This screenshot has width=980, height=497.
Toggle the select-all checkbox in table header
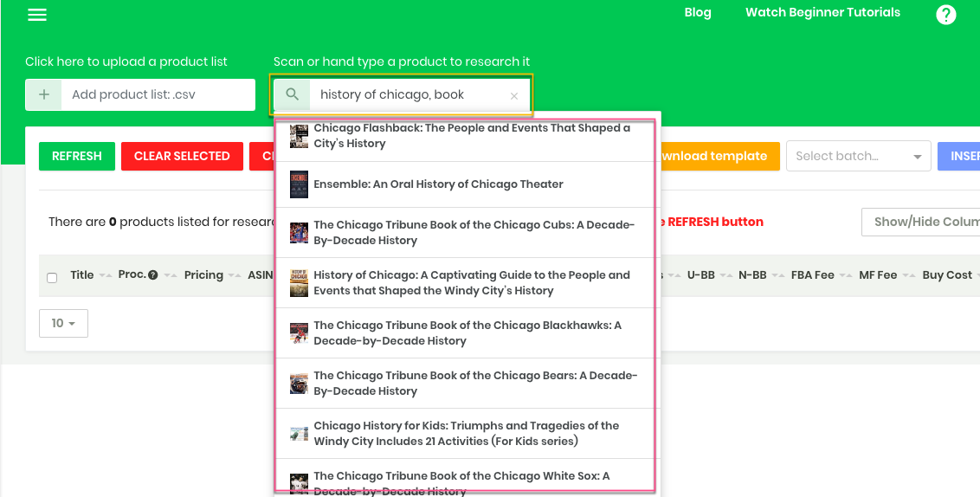pyautogui.click(x=52, y=278)
